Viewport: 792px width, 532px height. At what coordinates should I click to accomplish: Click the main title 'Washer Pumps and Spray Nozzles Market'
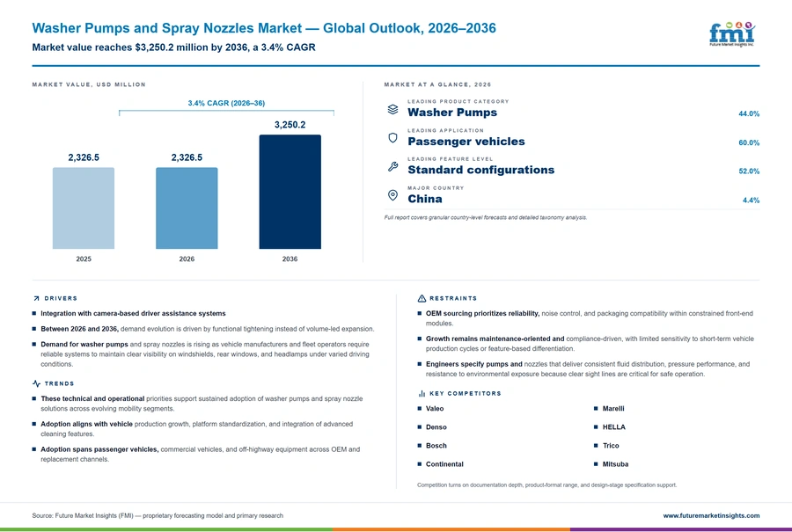click(x=166, y=28)
